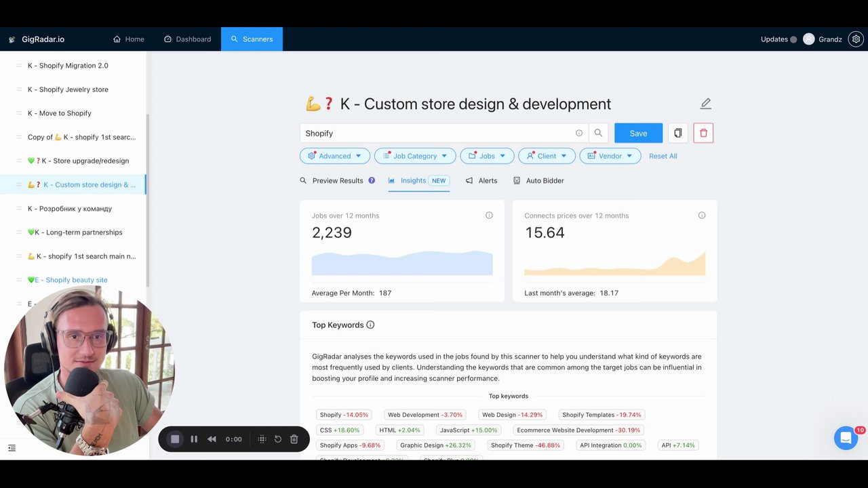Open Updates in the top bar
868x488 pixels.
point(778,39)
